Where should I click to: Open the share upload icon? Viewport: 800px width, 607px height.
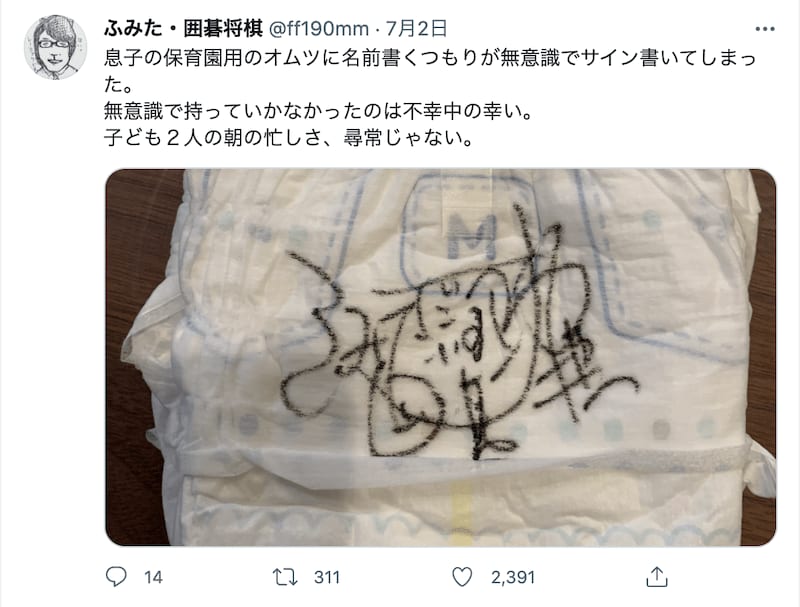(x=657, y=576)
